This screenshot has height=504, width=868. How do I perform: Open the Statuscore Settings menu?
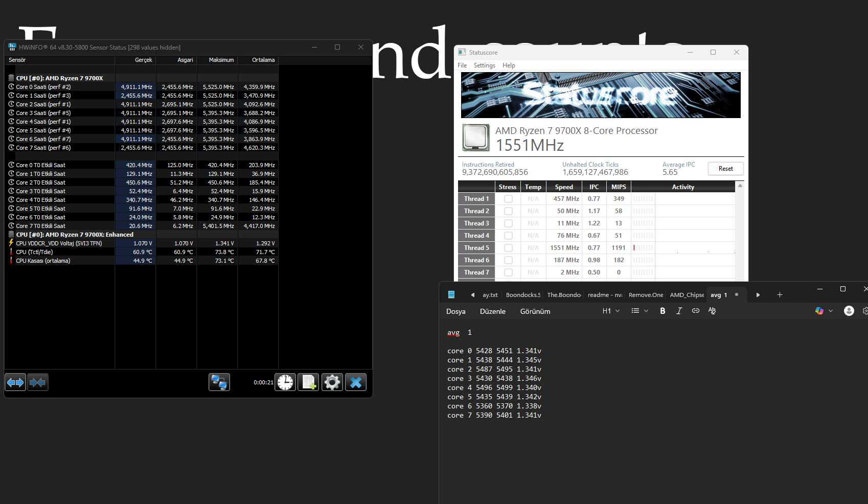pyautogui.click(x=485, y=65)
